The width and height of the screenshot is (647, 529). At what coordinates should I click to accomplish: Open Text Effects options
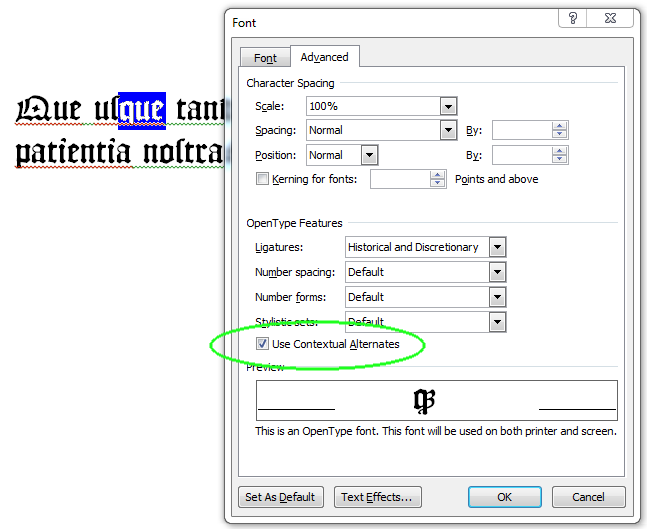377,497
